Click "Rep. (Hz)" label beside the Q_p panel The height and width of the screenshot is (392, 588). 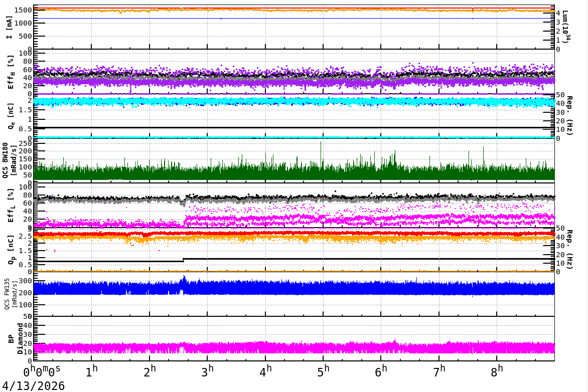[569, 250]
